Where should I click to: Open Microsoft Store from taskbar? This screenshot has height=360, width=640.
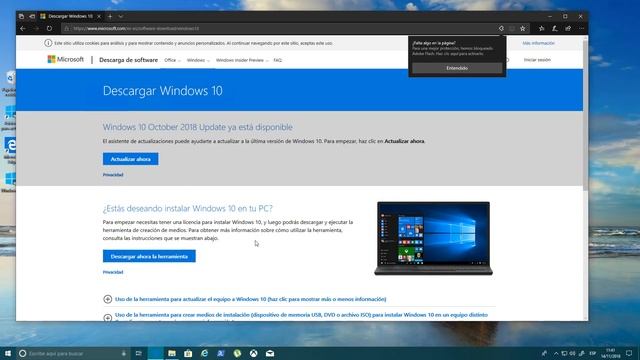point(188,353)
